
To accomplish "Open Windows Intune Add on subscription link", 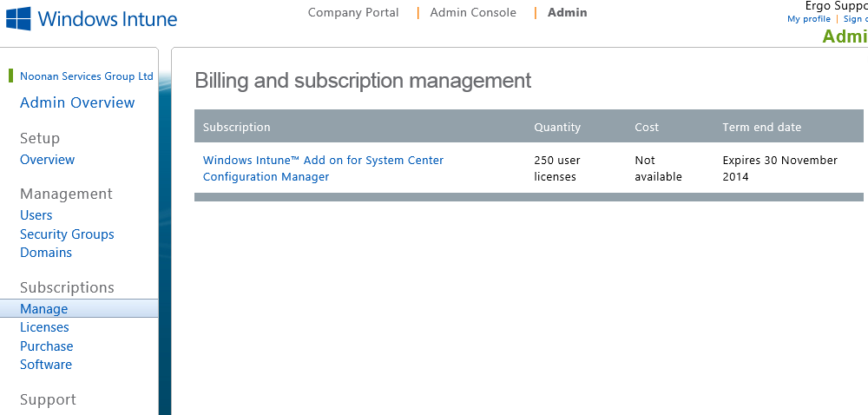I will (323, 168).
